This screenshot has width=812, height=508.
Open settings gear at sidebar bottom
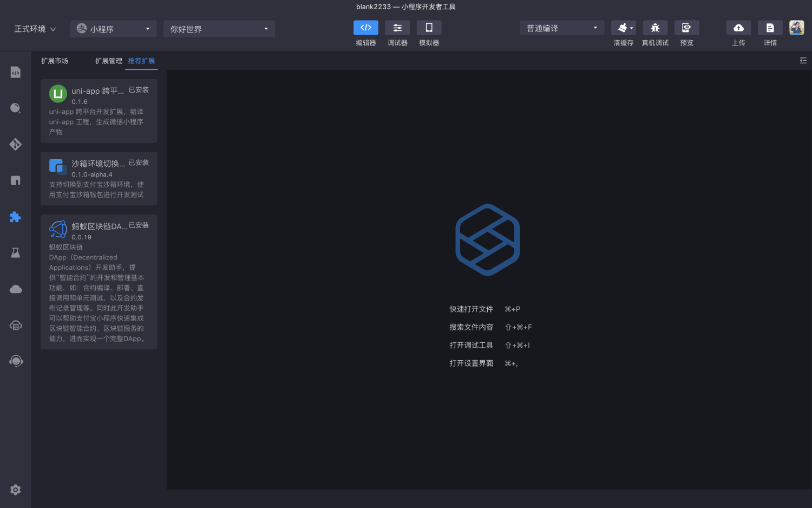point(16,490)
